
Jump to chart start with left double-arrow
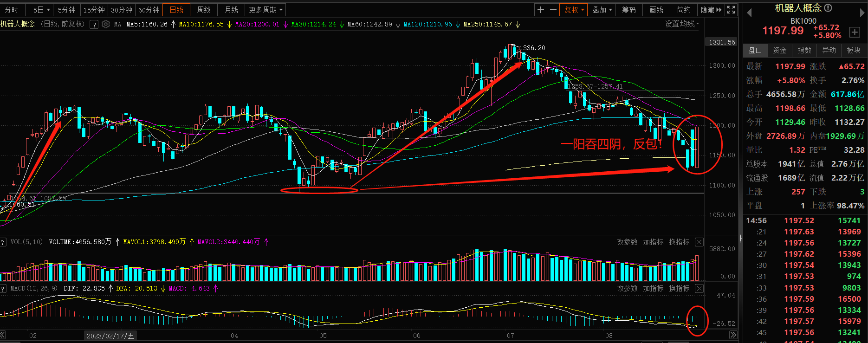tap(3, 335)
